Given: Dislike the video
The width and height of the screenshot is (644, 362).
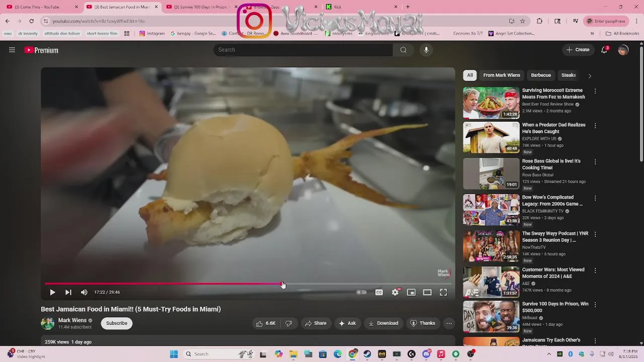Looking at the screenshot, I should tap(288, 323).
